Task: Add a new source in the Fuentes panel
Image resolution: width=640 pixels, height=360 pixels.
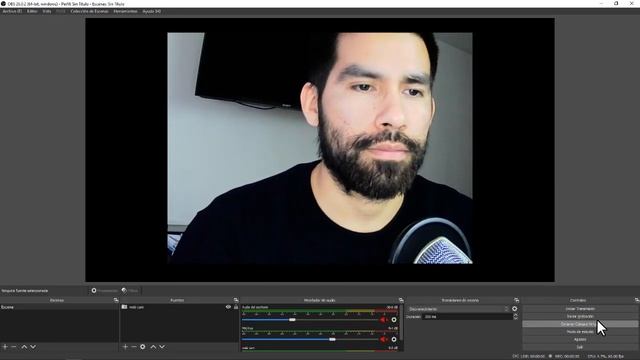Action: [x=125, y=347]
